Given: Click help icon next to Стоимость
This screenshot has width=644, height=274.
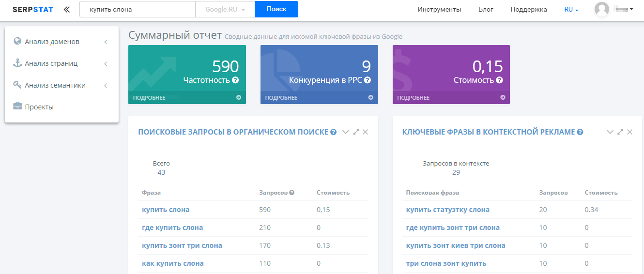Looking at the screenshot, I should pyautogui.click(x=500, y=80).
